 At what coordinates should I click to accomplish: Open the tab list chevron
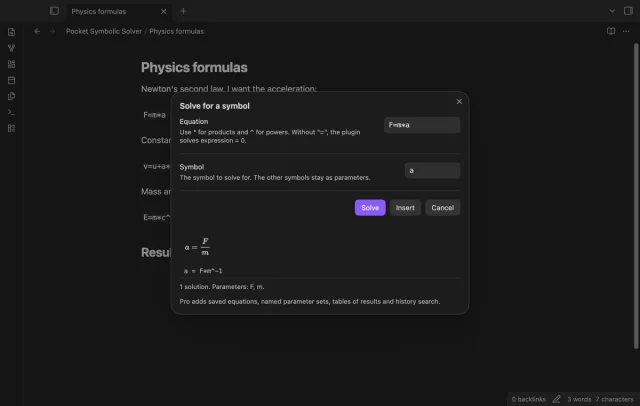pyautogui.click(x=612, y=11)
